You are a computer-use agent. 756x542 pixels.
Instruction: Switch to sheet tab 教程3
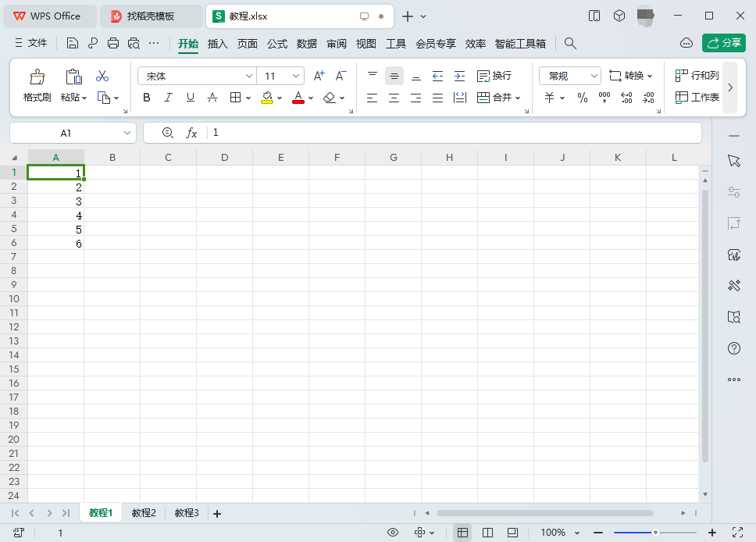(x=187, y=513)
